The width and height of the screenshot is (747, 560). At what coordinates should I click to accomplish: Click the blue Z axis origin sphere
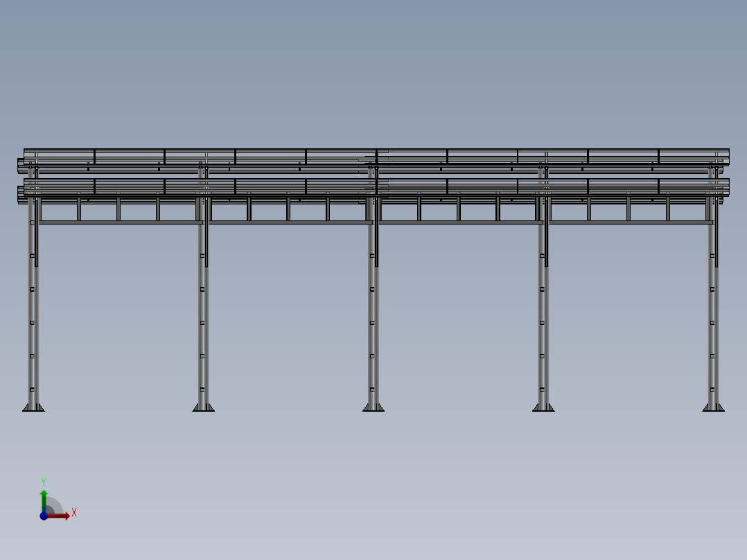coord(44,516)
